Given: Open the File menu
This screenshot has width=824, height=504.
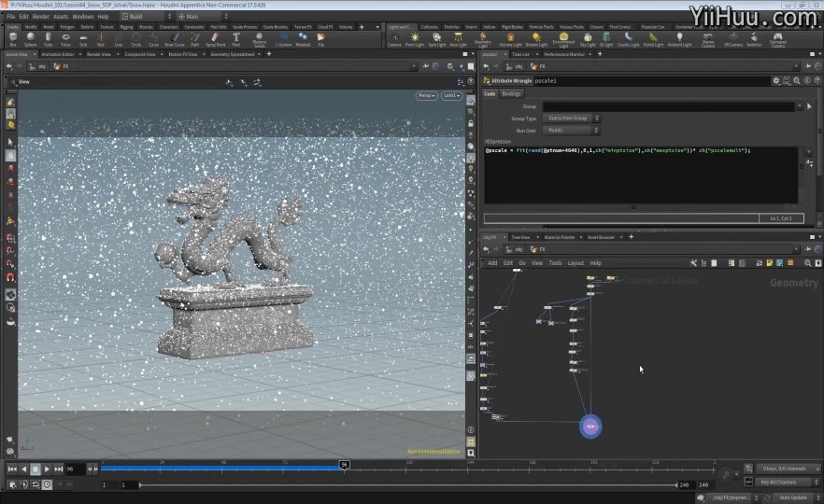Looking at the screenshot, I should point(11,16).
